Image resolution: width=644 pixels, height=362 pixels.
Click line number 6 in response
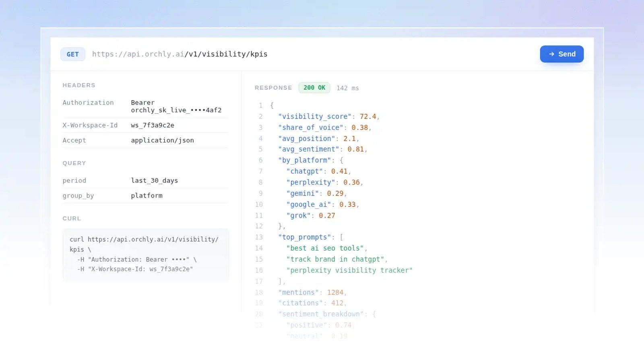(260, 160)
